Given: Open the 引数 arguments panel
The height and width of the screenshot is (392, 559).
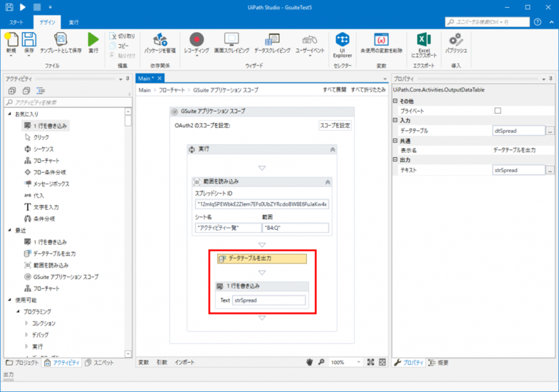Looking at the screenshot, I should [x=162, y=363].
